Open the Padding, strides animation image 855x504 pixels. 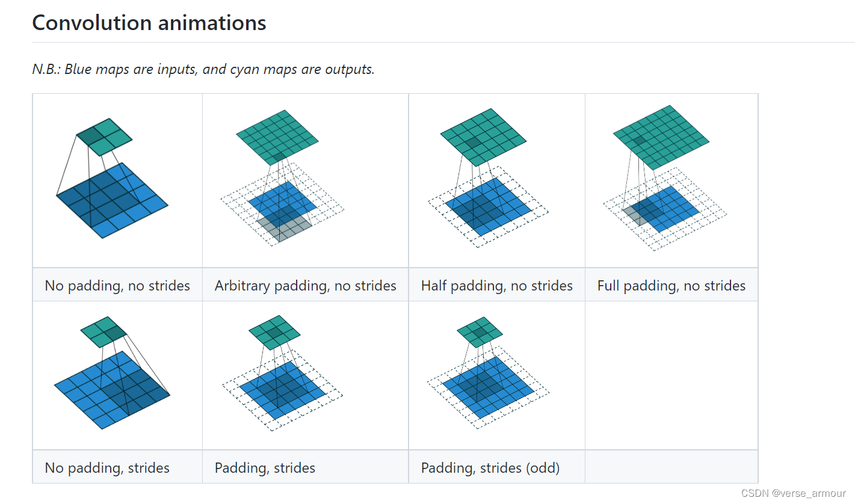(282, 374)
